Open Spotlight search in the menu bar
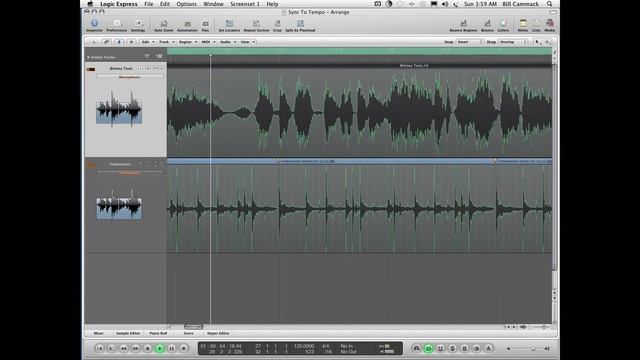This screenshot has width=640, height=360. 549,4
